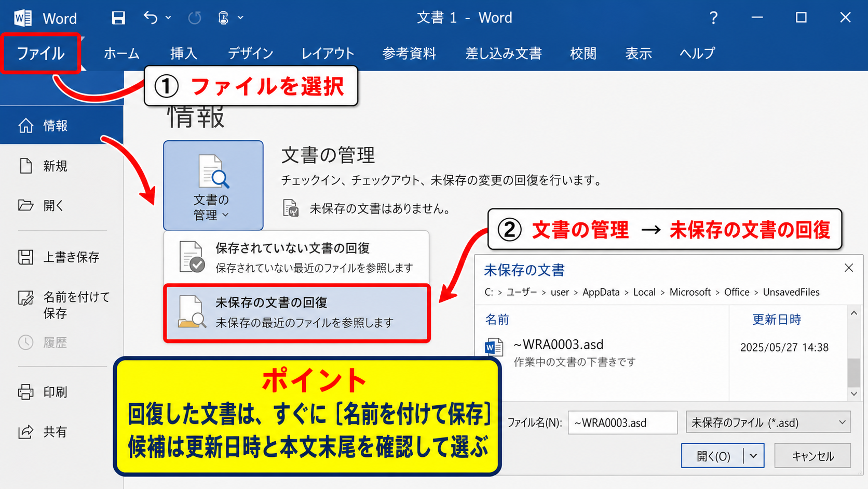Click the Word logo icon

(23, 18)
